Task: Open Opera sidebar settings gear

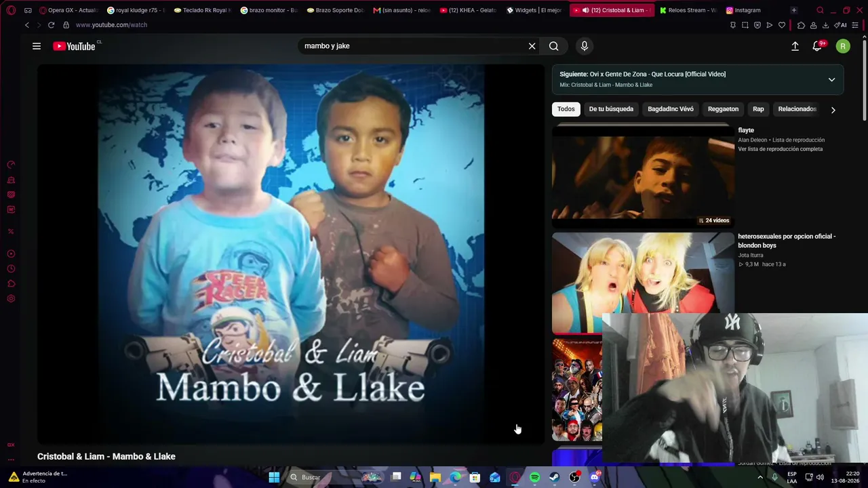Action: (11, 298)
